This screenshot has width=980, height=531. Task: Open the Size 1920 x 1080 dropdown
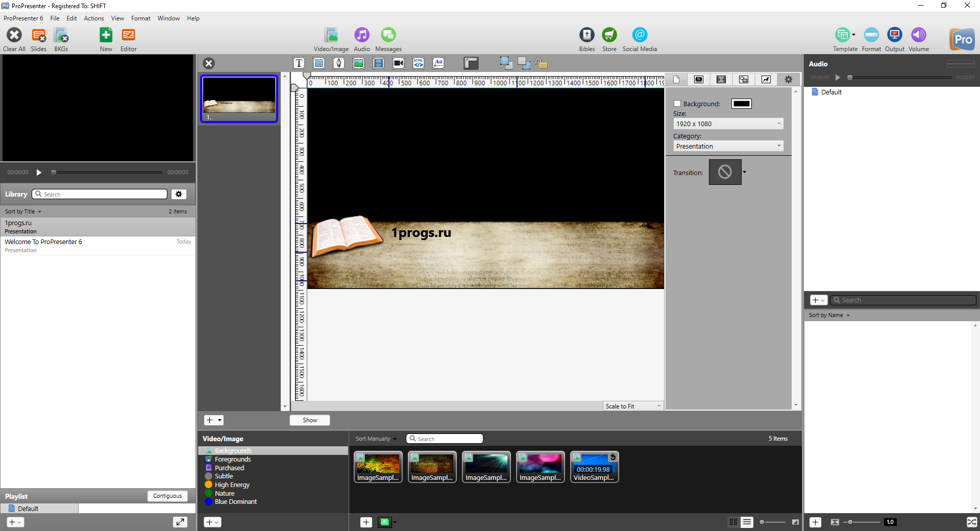coord(728,124)
